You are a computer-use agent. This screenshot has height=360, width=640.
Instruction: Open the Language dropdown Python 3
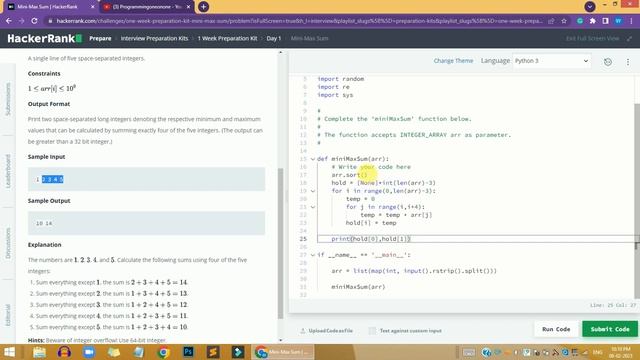(x=551, y=61)
